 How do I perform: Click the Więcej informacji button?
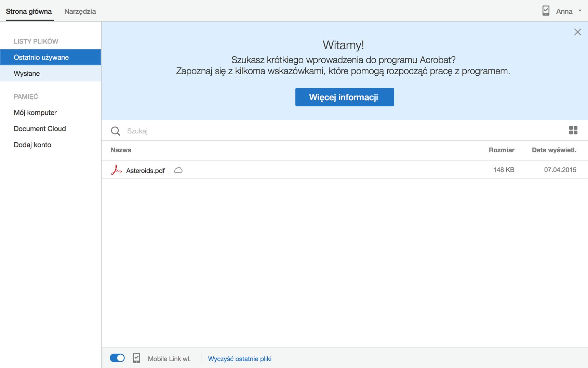345,97
